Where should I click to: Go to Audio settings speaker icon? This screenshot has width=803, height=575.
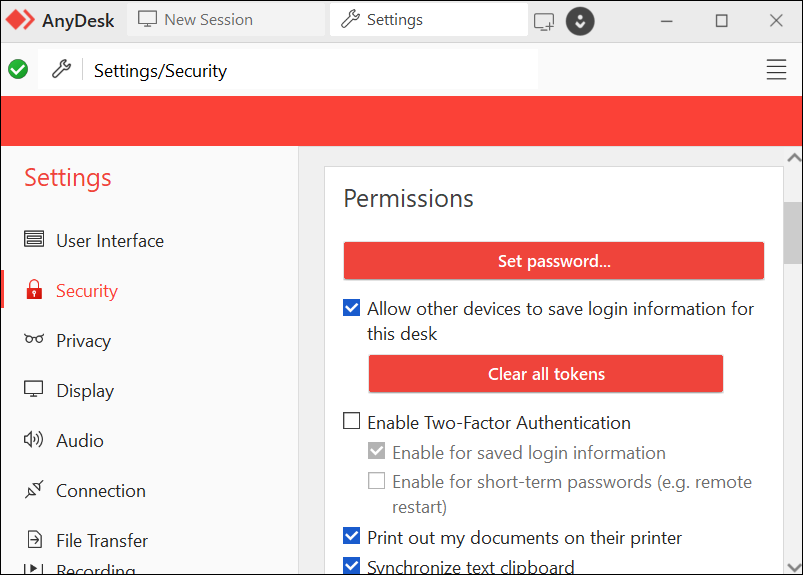(x=34, y=440)
